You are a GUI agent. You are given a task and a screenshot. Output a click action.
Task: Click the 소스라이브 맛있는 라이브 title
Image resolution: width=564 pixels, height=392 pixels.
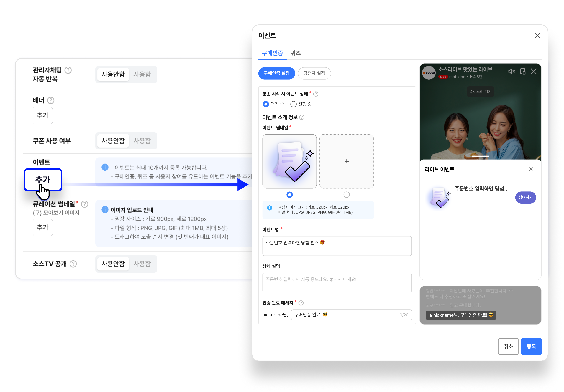pos(465,70)
